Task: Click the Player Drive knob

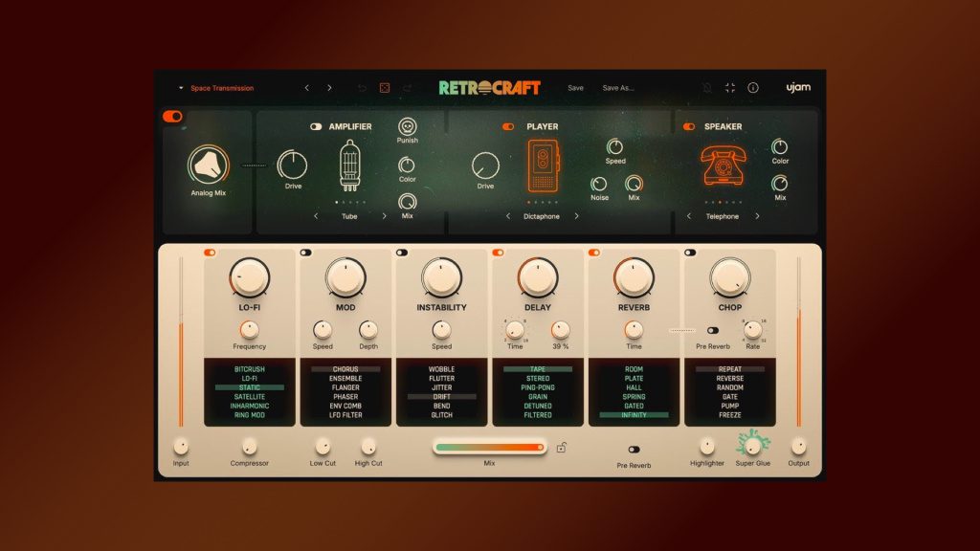Action: pyautogui.click(x=485, y=166)
